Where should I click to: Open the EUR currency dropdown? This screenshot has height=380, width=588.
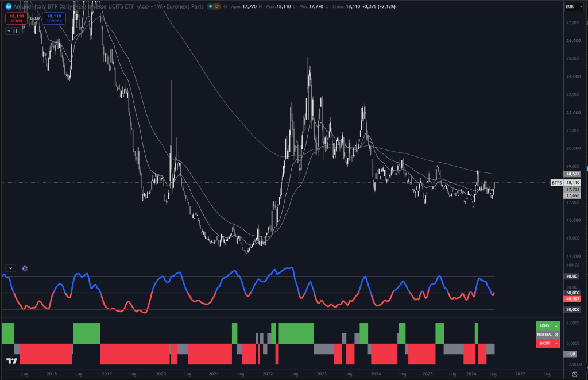click(574, 6)
